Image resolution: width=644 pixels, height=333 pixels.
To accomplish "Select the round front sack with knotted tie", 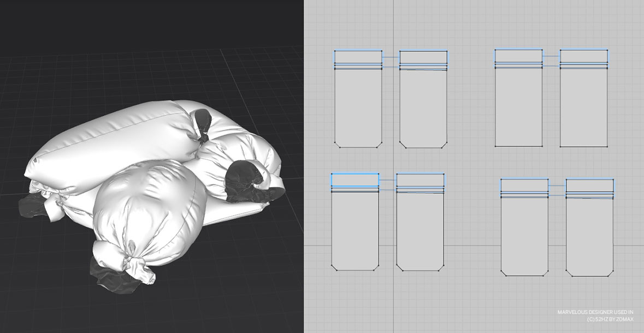I will pyautogui.click(x=150, y=213).
